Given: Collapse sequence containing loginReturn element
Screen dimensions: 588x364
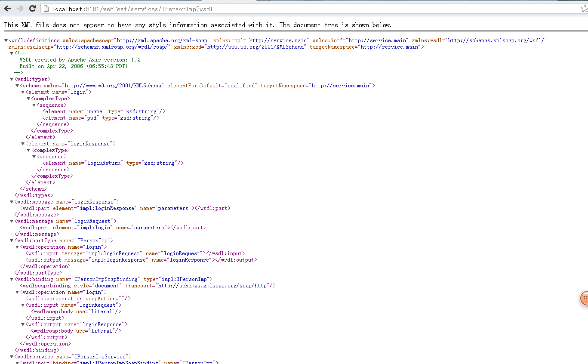Looking at the screenshot, I should (34, 157).
